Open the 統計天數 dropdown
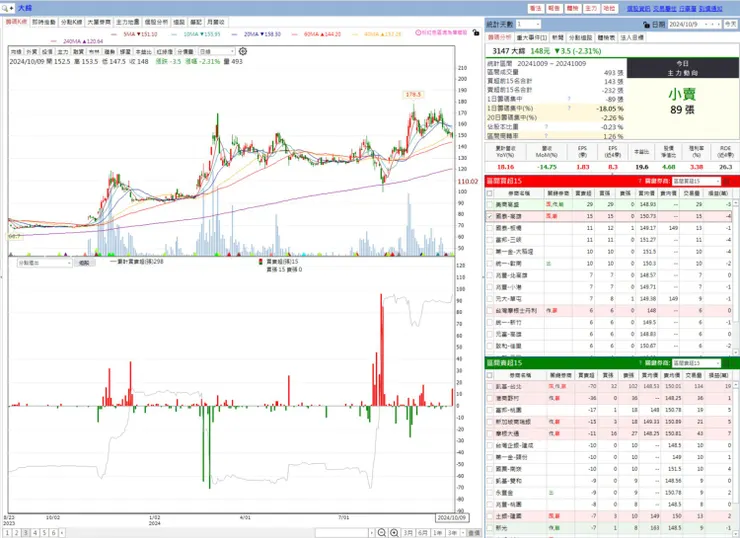 528,24
